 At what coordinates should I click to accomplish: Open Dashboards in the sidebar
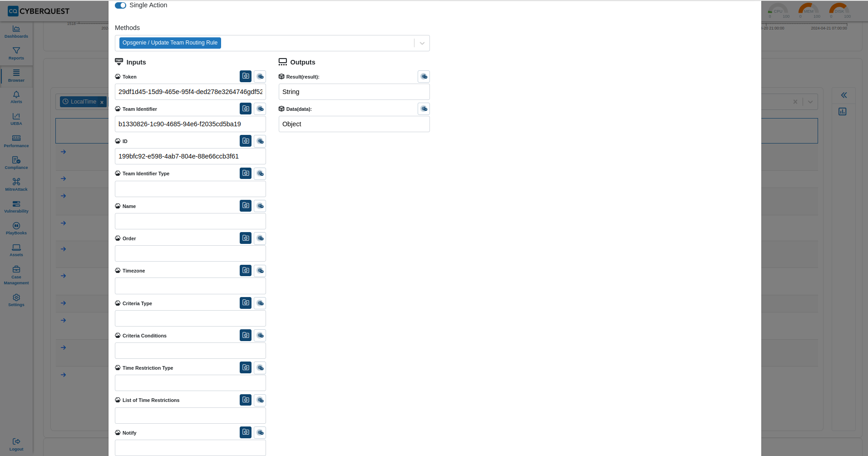[x=16, y=32]
